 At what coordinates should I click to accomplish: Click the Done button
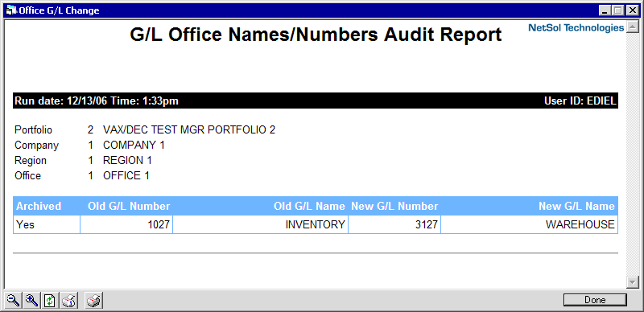(595, 300)
